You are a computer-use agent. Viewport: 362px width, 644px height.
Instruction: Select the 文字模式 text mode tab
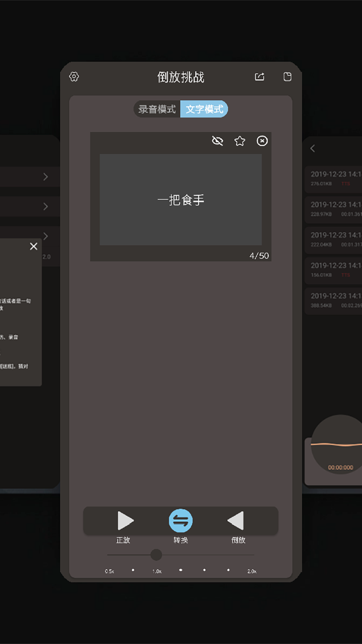(204, 109)
